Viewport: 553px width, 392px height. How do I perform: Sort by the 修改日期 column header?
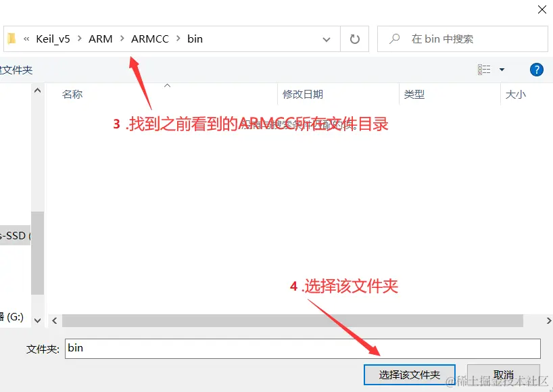303,94
